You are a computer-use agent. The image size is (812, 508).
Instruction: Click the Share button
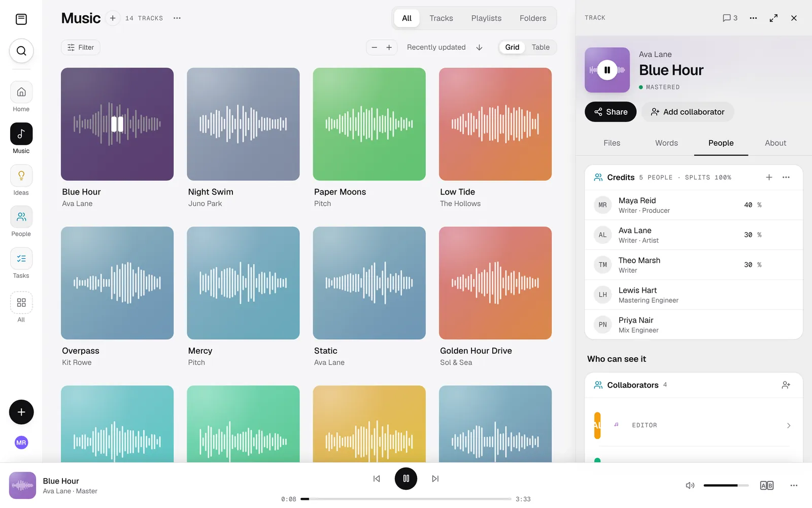coord(611,112)
